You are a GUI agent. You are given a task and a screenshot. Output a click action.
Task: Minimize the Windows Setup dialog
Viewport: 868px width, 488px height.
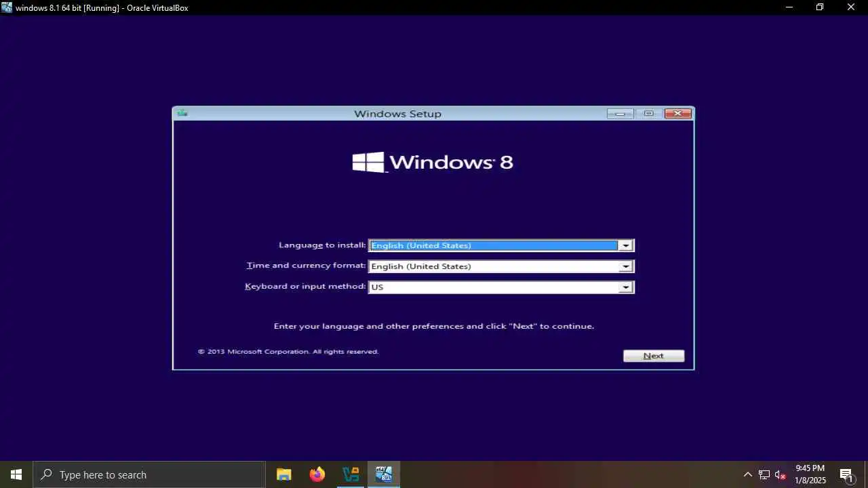pyautogui.click(x=620, y=113)
